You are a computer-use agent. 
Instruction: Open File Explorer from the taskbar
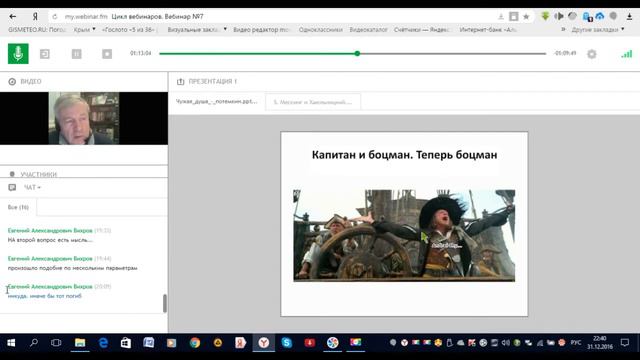pos(80,343)
